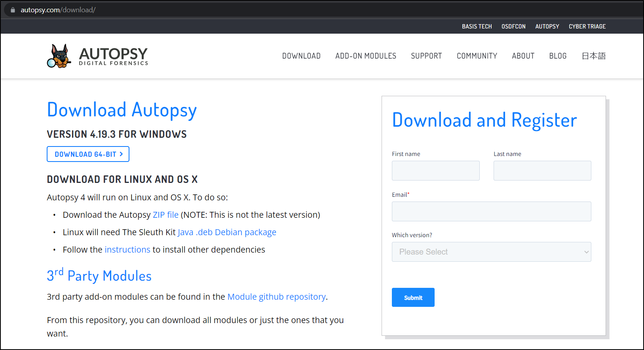
Task: Click the Autopsy Digital Forensics wordmark
Action: click(113, 56)
